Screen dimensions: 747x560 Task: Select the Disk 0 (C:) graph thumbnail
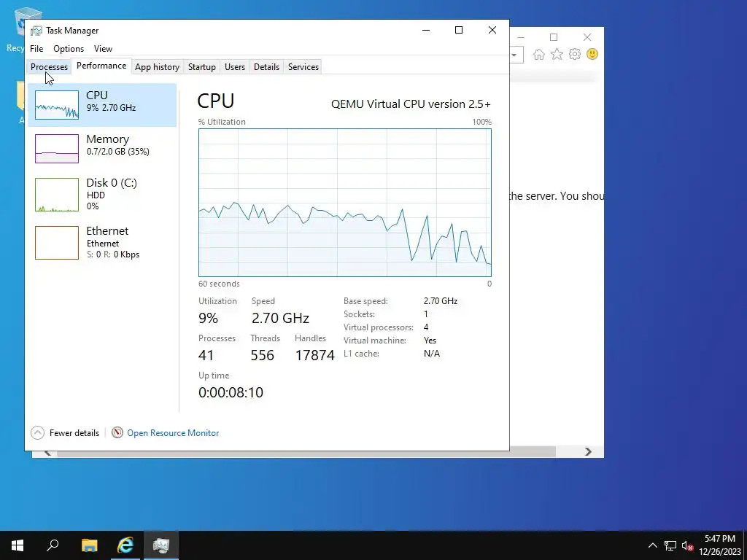click(x=57, y=195)
